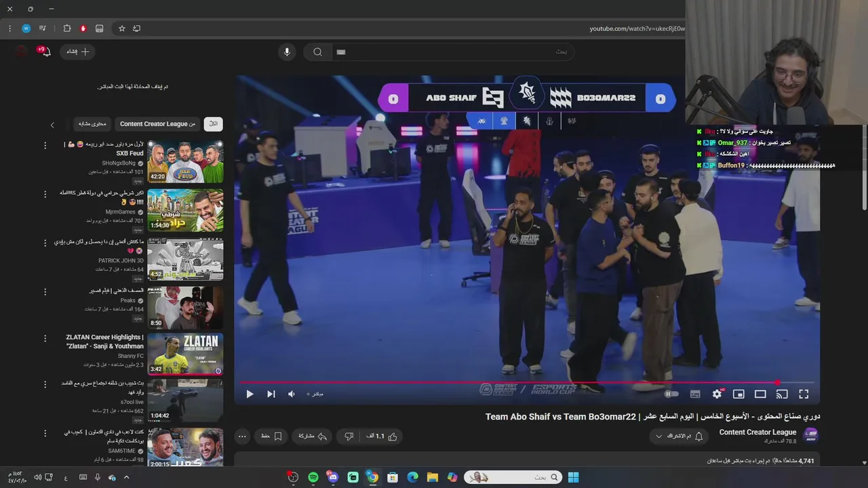Open the SXB Feud video thumbnail

coord(185,162)
